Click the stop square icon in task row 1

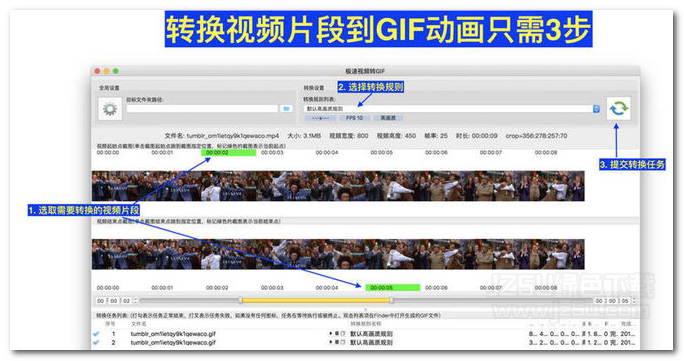pos(336,334)
